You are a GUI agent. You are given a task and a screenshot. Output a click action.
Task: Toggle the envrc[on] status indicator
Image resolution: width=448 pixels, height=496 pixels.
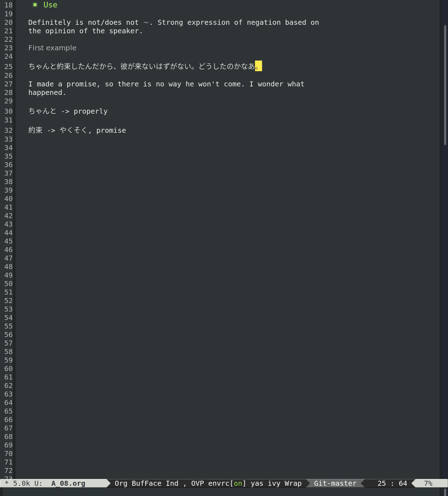point(227,483)
